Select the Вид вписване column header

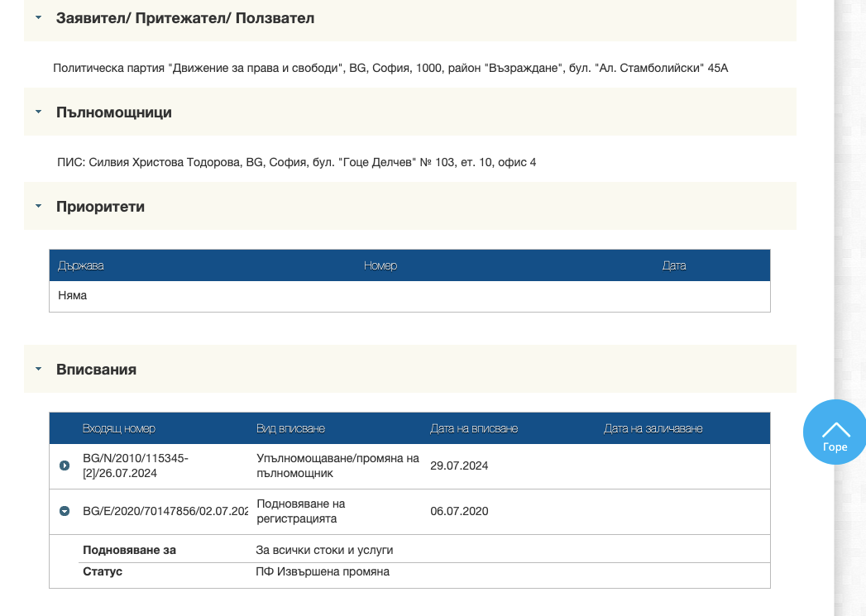tap(290, 429)
